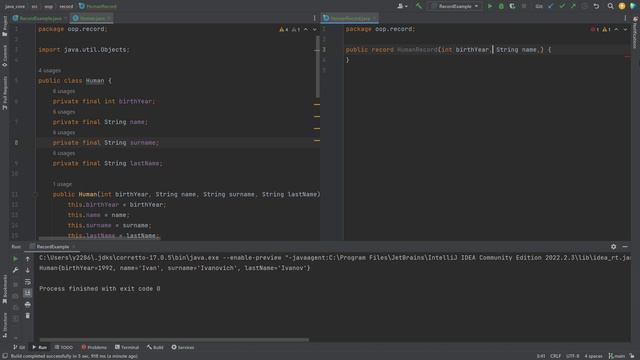The width and height of the screenshot is (640, 360).
Task: Go to next problem in HumanRecord editor
Action: tap(625, 29)
